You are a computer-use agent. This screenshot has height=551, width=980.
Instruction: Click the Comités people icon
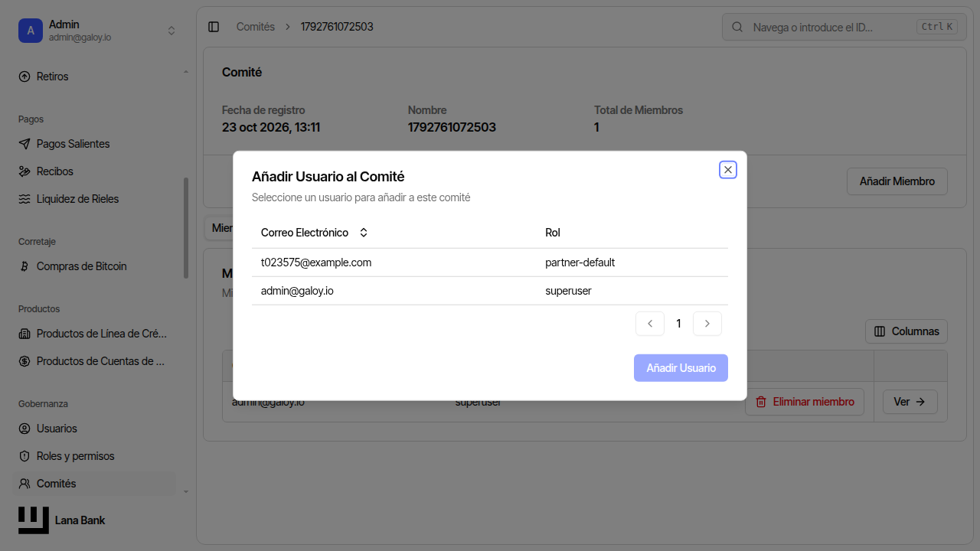point(24,484)
